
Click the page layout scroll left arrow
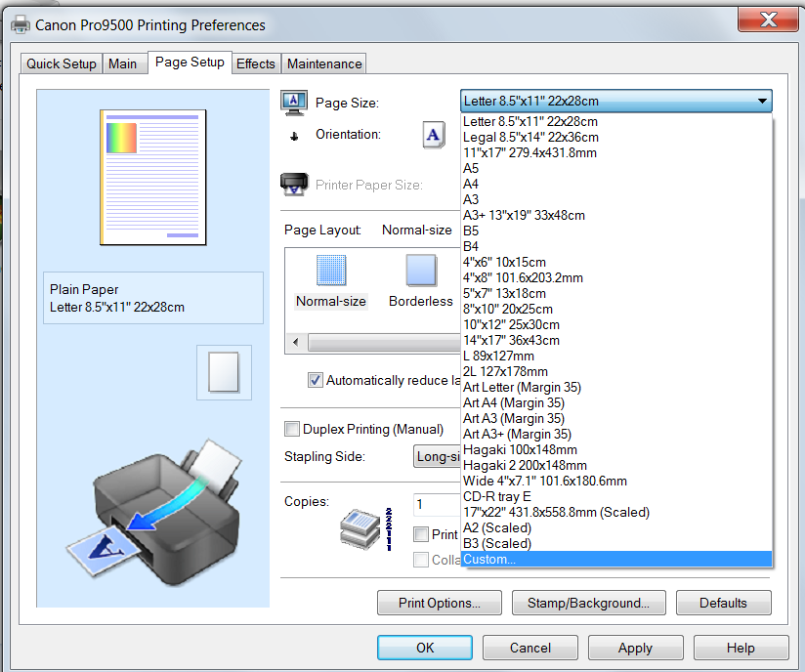pyautogui.click(x=296, y=342)
